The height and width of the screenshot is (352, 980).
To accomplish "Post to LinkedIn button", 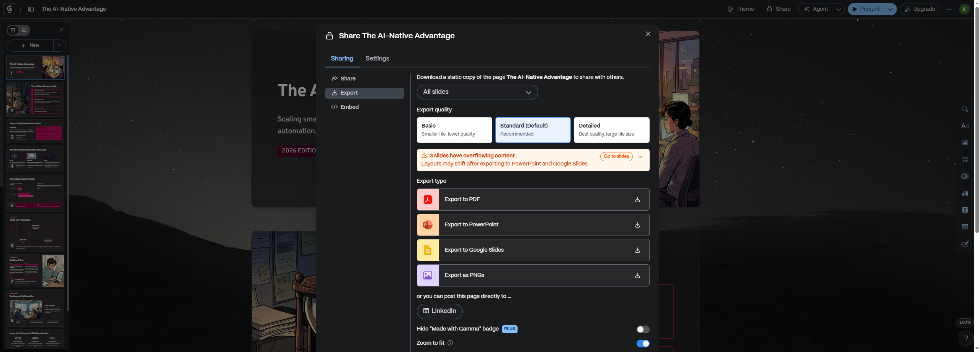I will tap(439, 311).
